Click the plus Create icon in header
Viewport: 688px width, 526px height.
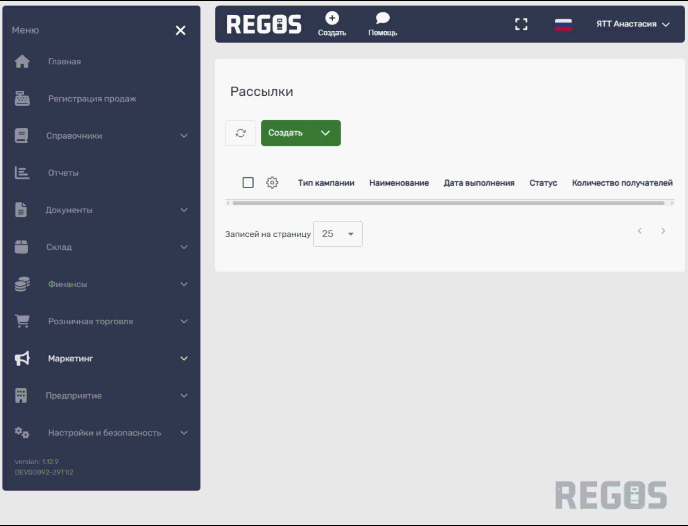(332, 18)
